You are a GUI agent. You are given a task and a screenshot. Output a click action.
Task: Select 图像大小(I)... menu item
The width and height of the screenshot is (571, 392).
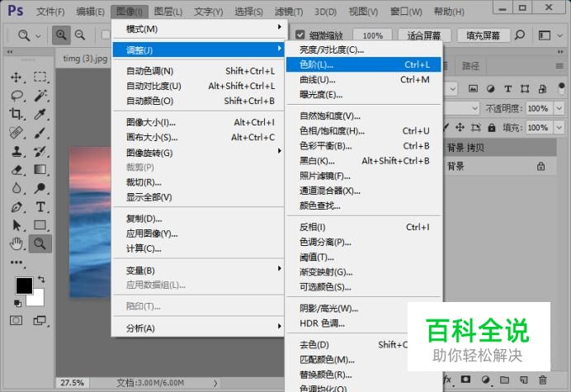(199, 122)
